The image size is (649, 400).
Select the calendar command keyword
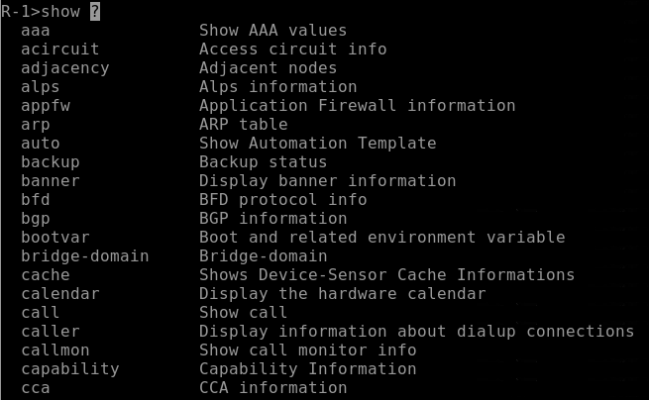point(60,294)
